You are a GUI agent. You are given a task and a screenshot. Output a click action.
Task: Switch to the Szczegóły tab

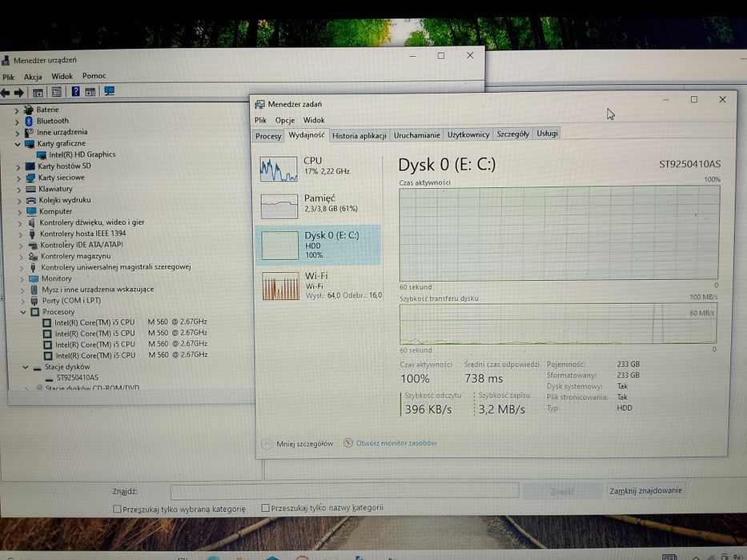point(512,134)
